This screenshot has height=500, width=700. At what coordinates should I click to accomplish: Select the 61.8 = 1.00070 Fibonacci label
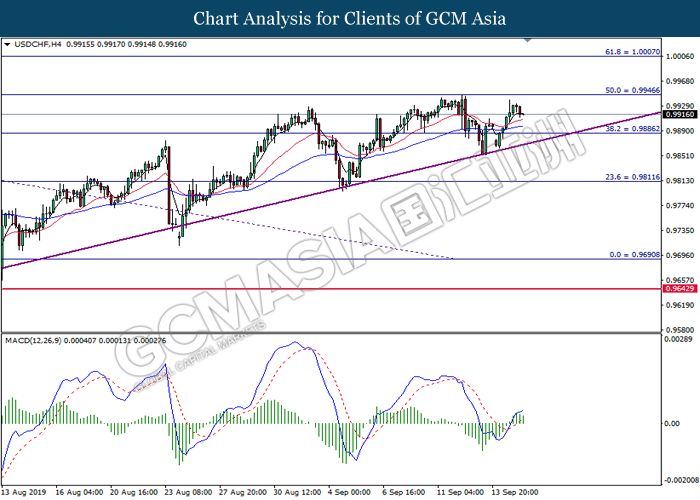pyautogui.click(x=632, y=52)
